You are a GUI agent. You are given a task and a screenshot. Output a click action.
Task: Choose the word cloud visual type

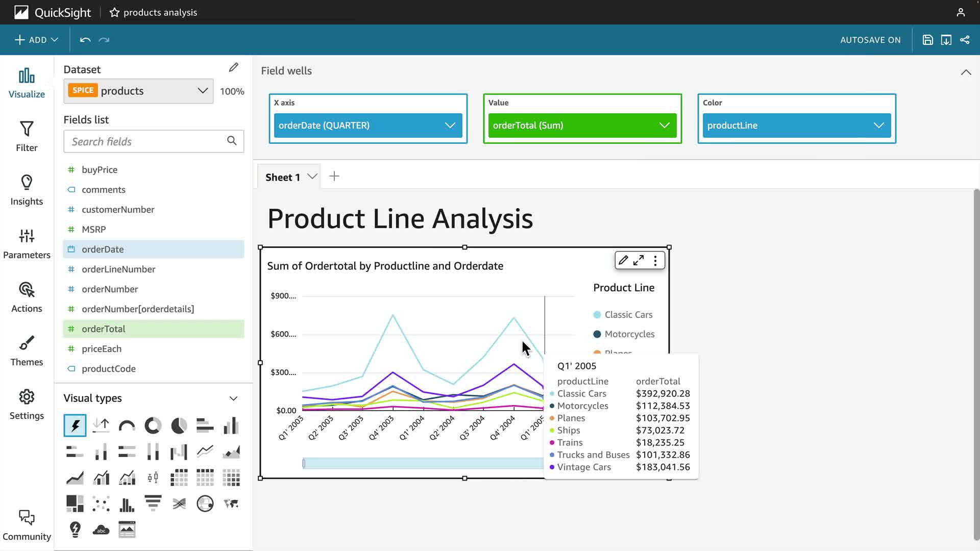(101, 530)
